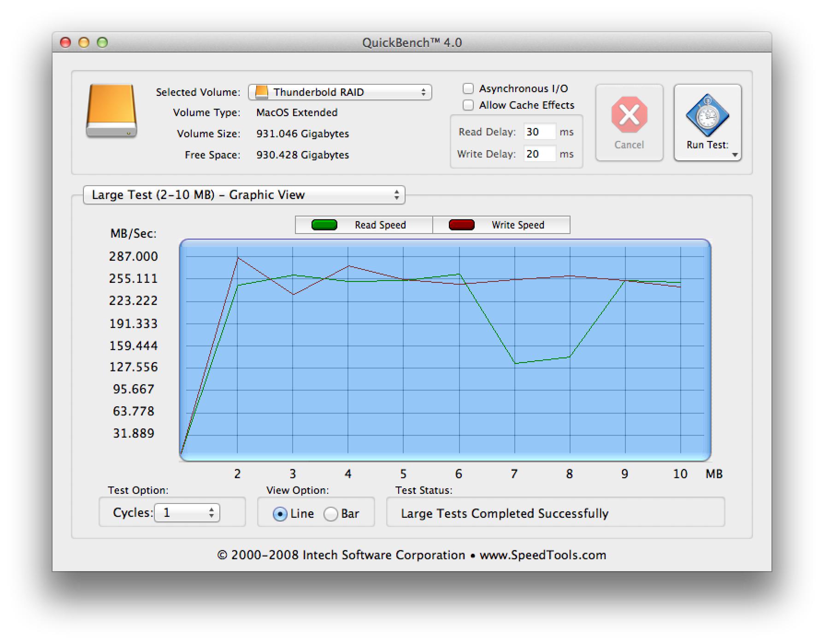
Task: Click the 931.046 Gigabytes volume size
Action: (303, 134)
